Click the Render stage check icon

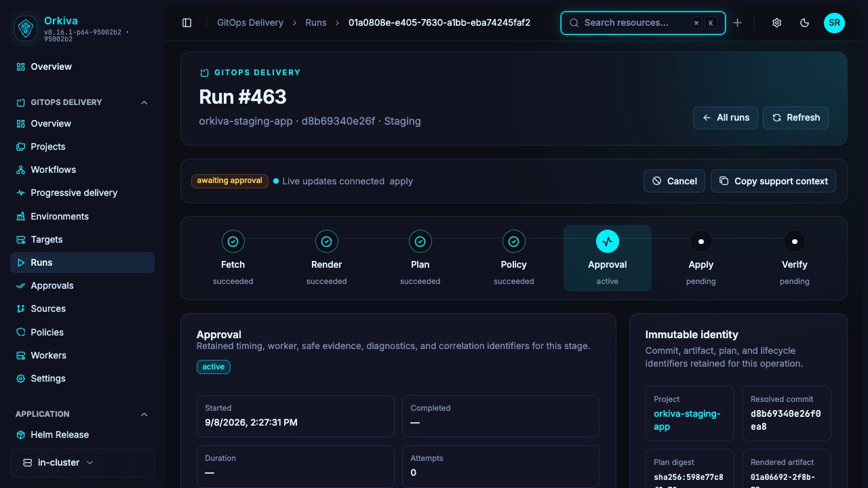point(327,241)
